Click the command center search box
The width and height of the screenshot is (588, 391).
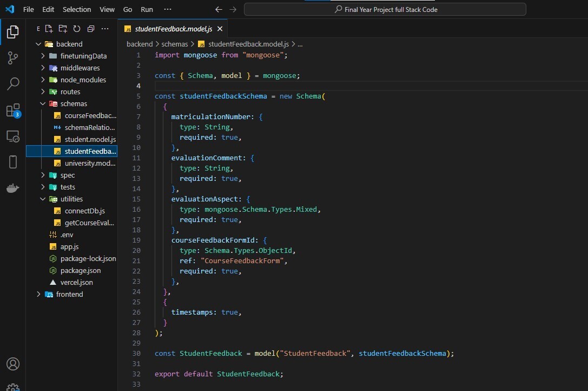tap(385, 9)
